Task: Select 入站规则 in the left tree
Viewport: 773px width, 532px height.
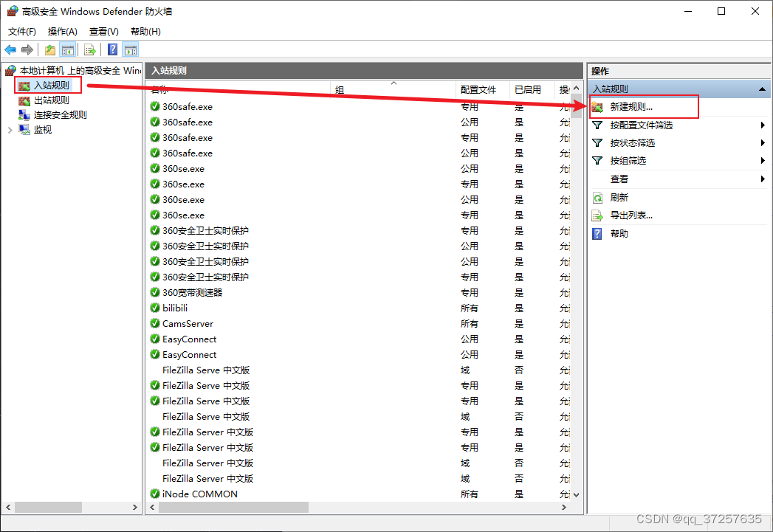Action: [x=51, y=85]
